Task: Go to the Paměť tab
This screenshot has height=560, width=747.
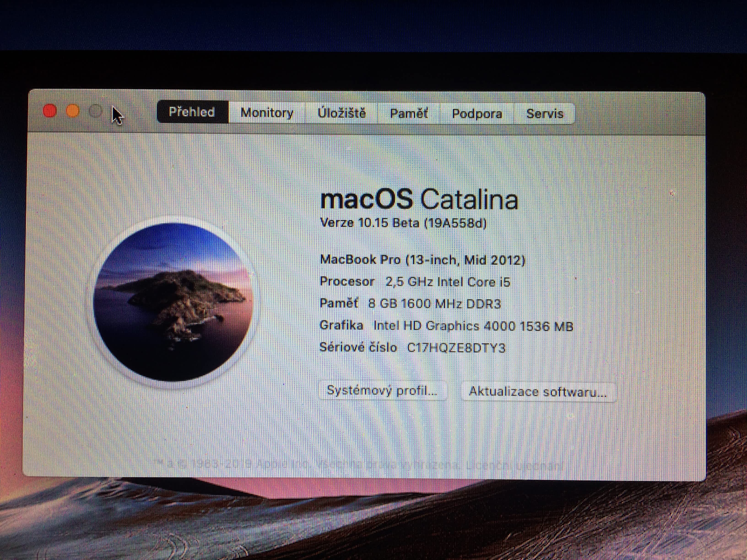Action: pyautogui.click(x=409, y=113)
